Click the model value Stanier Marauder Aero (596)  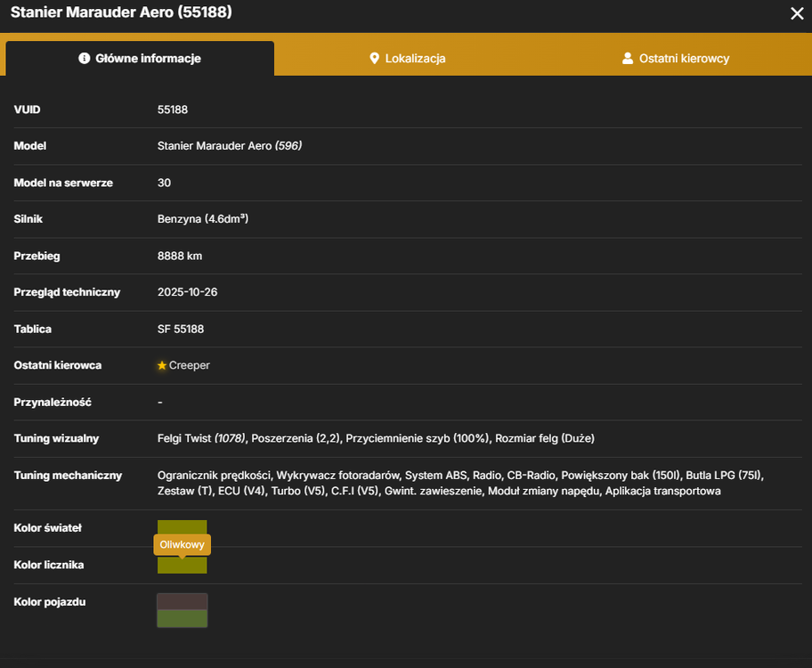tap(230, 146)
